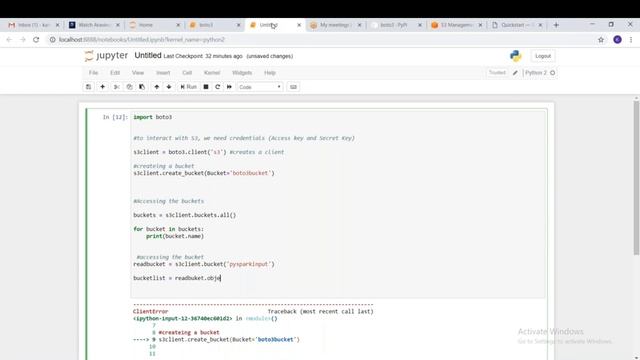The height and width of the screenshot is (360, 640).
Task: Switch to the Gmail Inbox browser tab
Action: pos(33,25)
